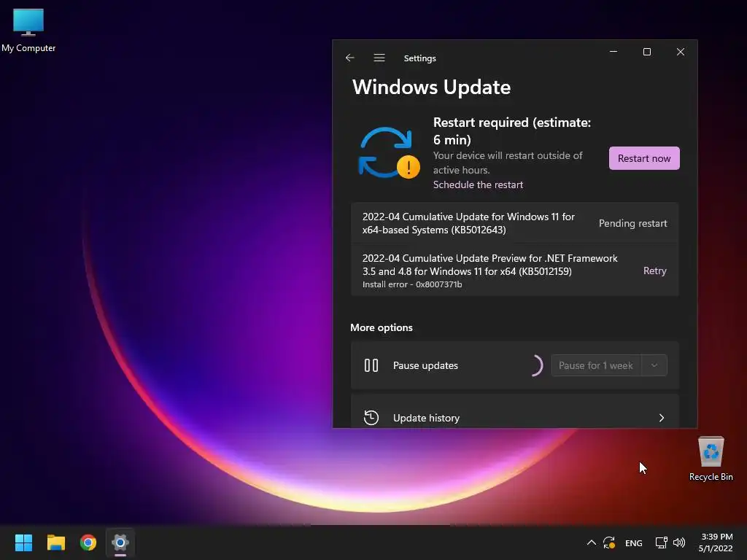
Task: Click the Restart now button
Action: tap(644, 158)
